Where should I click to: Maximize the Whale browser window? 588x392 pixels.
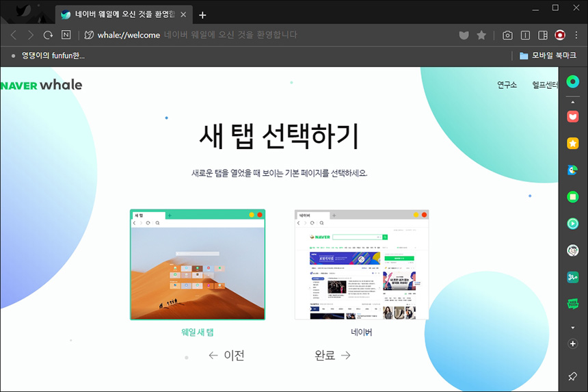click(555, 8)
